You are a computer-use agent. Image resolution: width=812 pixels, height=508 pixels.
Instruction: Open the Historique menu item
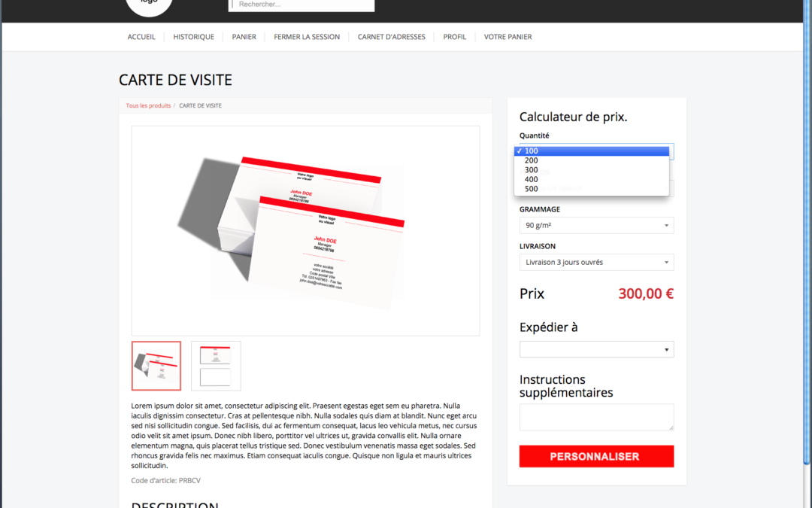coord(194,37)
